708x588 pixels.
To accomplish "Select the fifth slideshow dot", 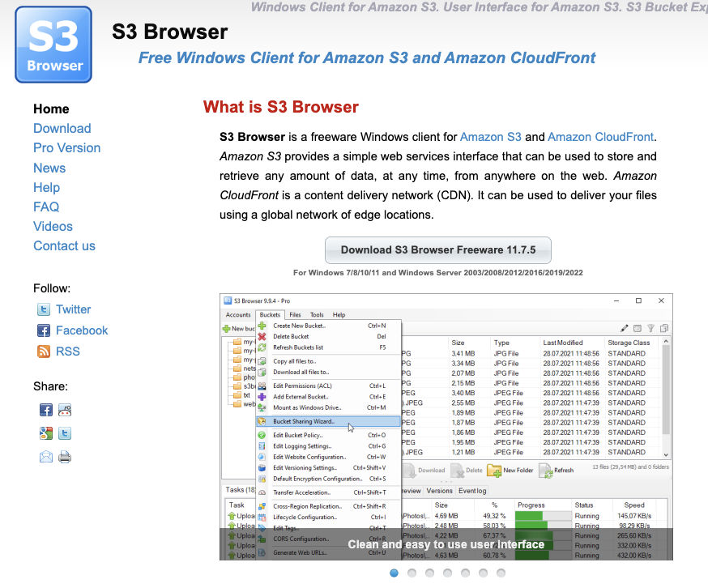I will tap(465, 573).
